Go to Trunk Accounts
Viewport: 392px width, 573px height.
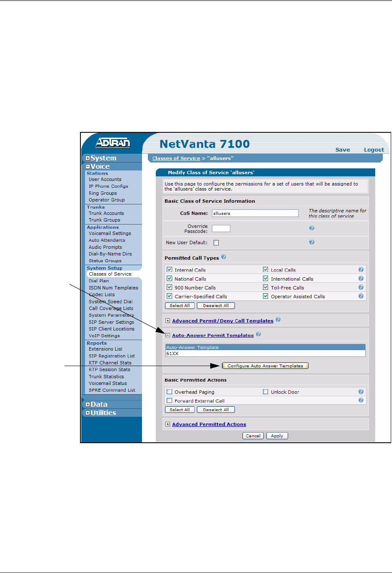point(106,213)
